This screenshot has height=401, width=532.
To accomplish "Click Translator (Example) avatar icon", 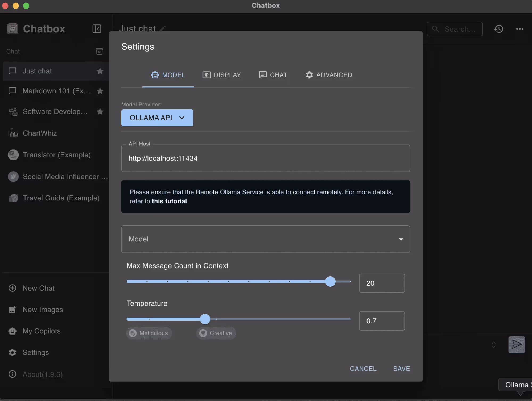I will 13,155.
